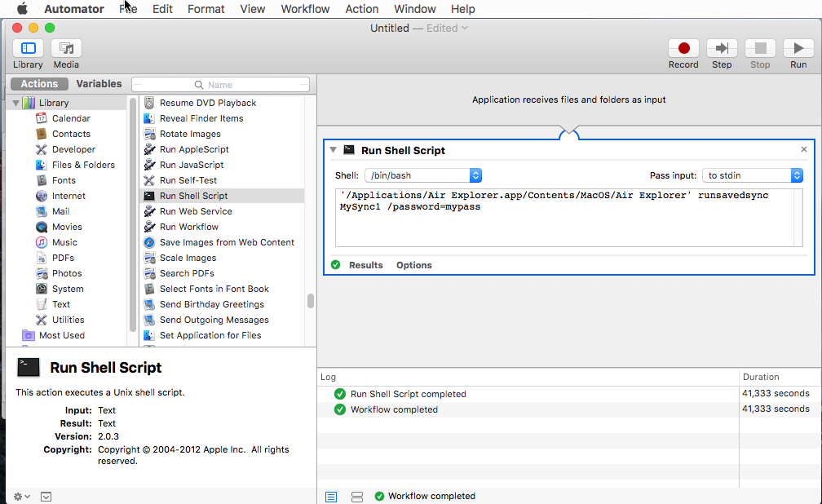
Task: Select the Run Shell Script completed log row
Action: pos(569,394)
